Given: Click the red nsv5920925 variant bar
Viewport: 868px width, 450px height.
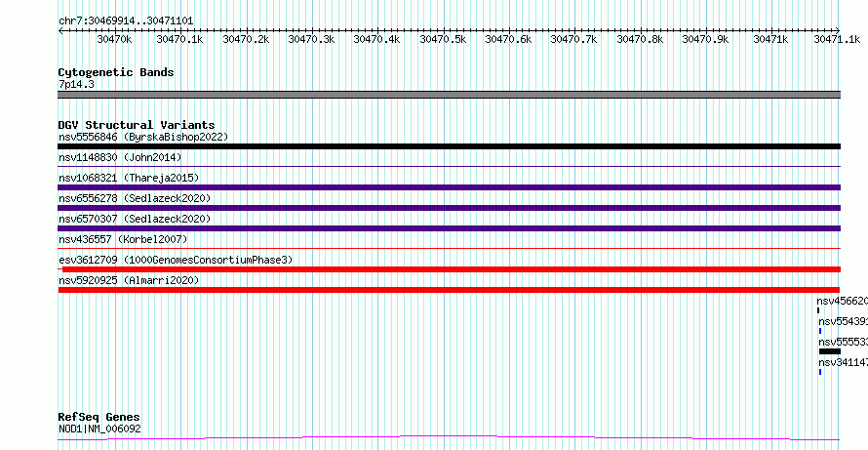Looking at the screenshot, I should tap(449, 290).
